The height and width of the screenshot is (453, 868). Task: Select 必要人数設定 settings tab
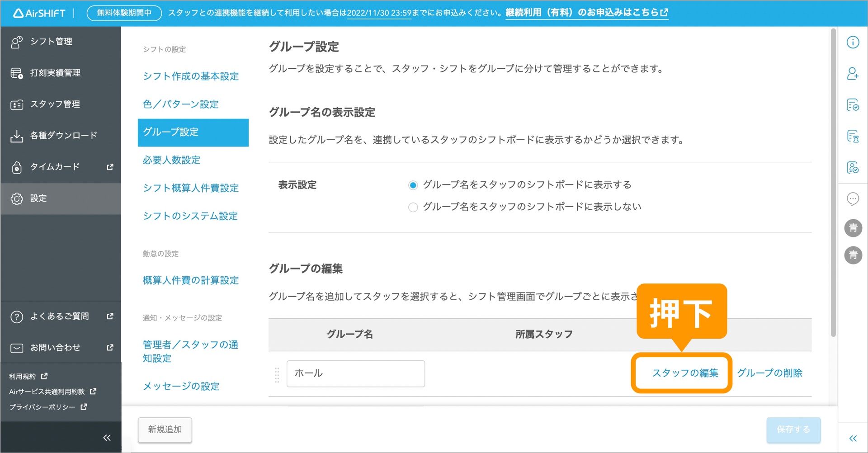(171, 160)
